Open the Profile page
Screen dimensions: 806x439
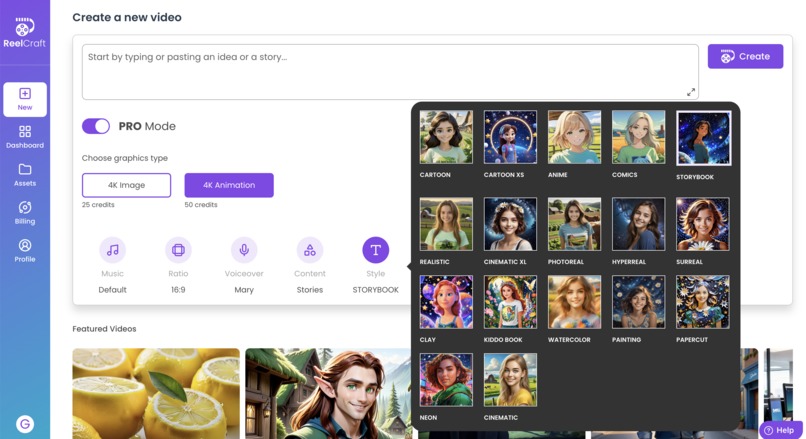point(25,251)
